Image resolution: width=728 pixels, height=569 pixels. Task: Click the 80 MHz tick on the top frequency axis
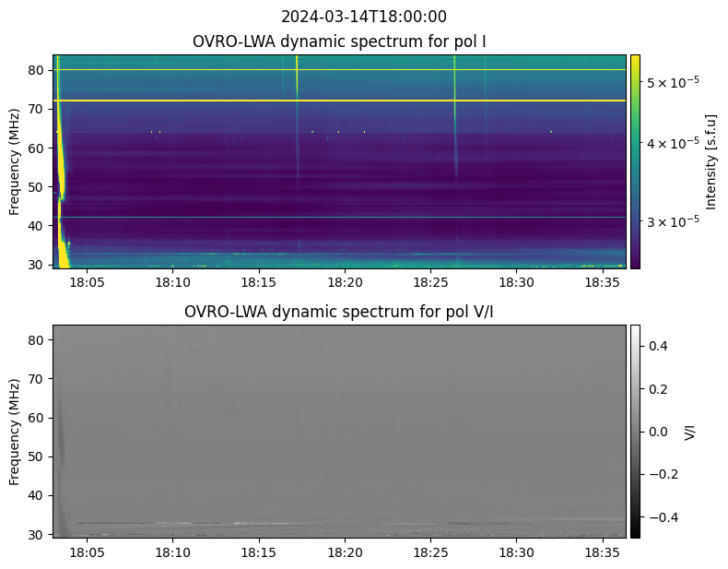(x=37, y=69)
